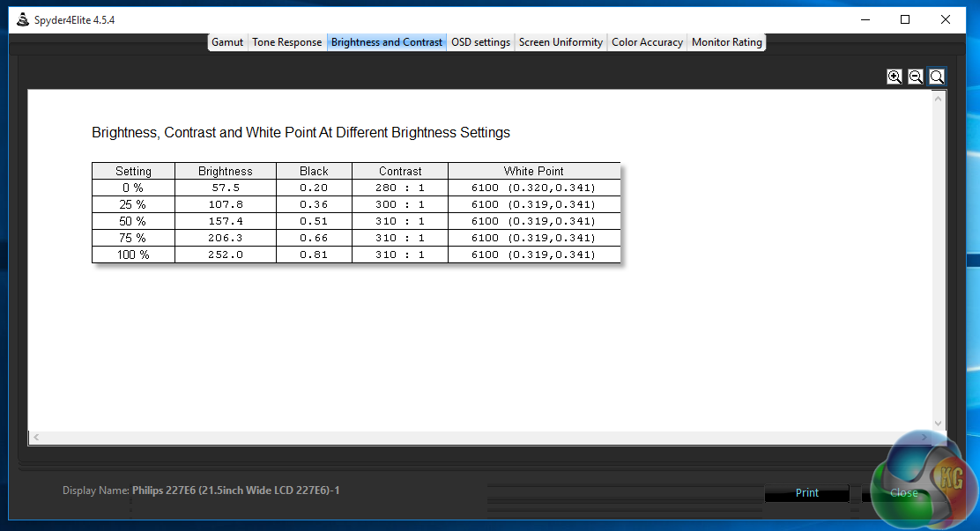The image size is (980, 531).
Task: Click the 50 % setting cell
Action: point(133,221)
